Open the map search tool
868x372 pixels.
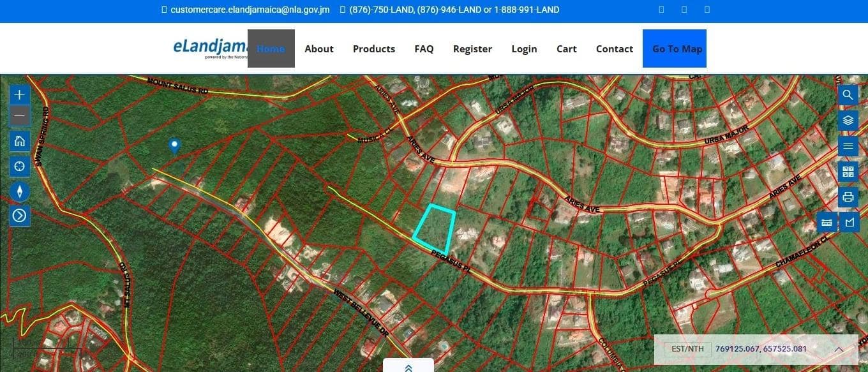pos(848,95)
